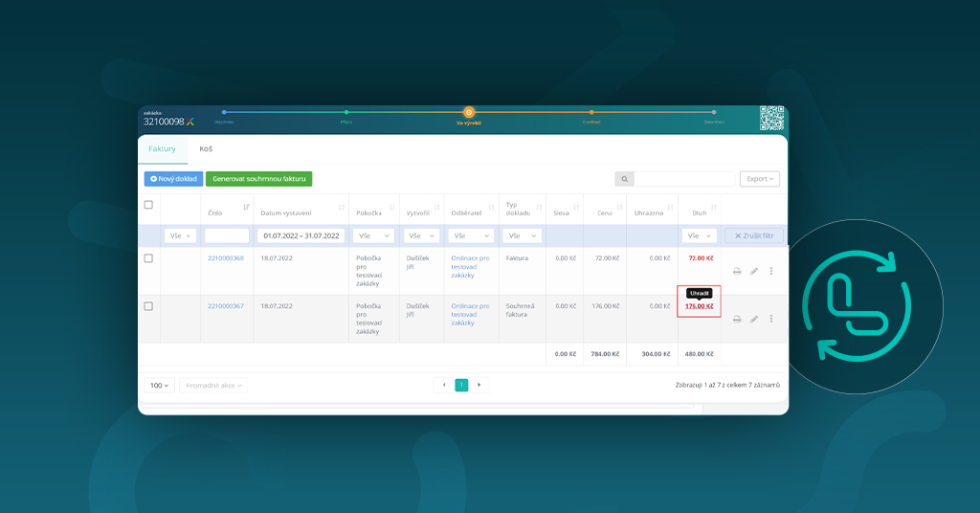Viewport: 980px width, 513px height.
Task: Open the three-dot menu for invoice 2210000367
Action: pos(771,320)
